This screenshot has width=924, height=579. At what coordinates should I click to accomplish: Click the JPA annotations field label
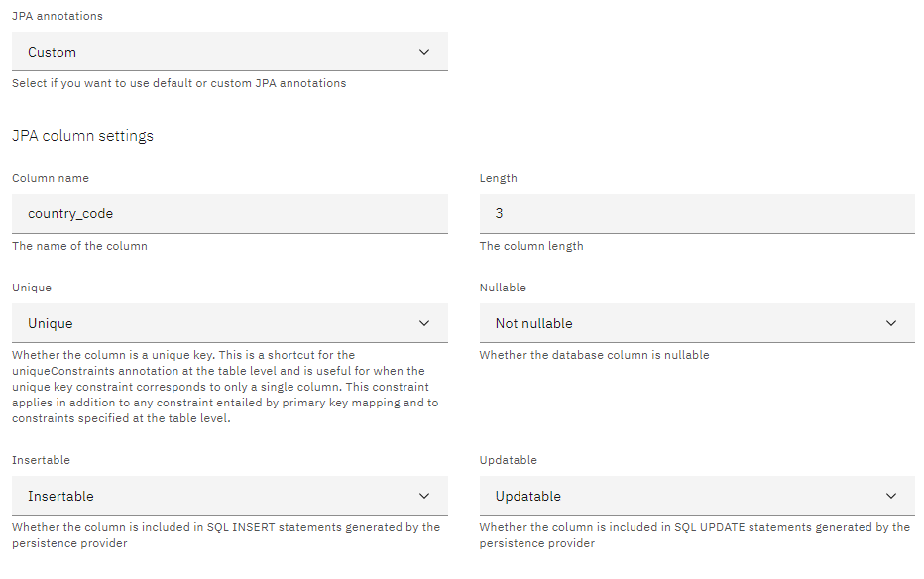tap(57, 16)
